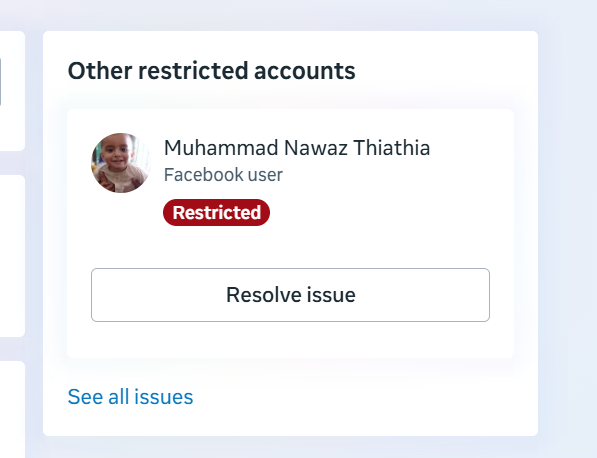
Task: Click the partially visible bottom-left card
Action: 12,410
